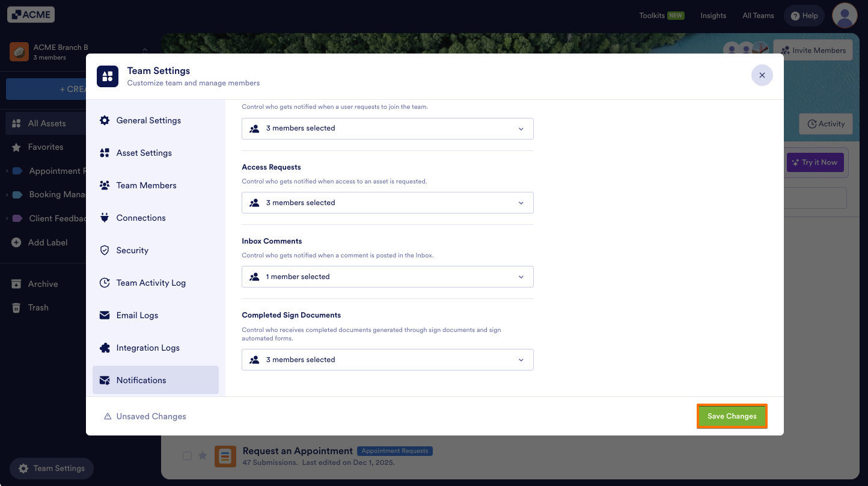Click the Add Label plus icon

click(x=16, y=242)
